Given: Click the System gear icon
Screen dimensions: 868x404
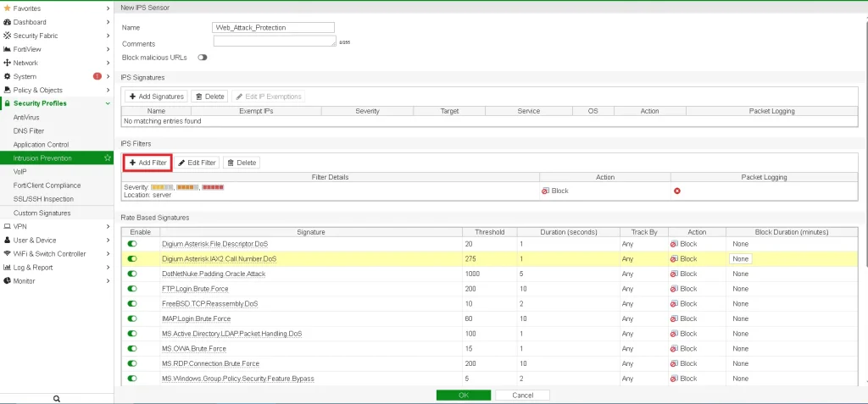Looking at the screenshot, I should point(7,76).
